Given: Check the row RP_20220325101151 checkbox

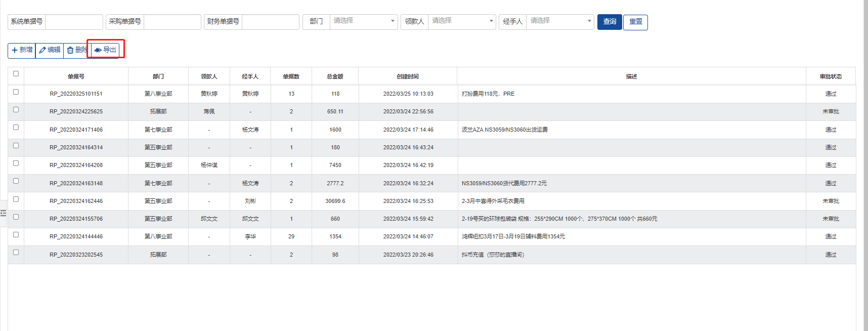Looking at the screenshot, I should (16, 92).
